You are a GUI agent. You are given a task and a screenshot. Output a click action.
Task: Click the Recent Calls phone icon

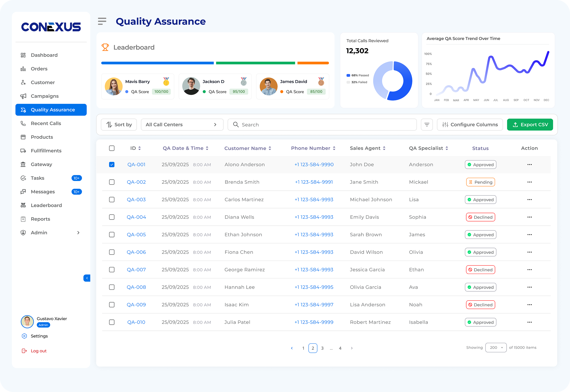point(23,123)
